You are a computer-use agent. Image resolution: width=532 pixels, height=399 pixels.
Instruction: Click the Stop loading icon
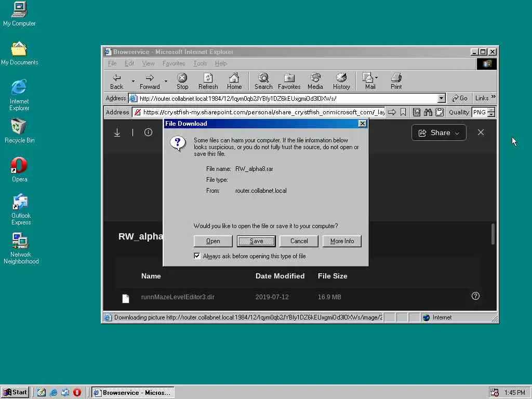(x=182, y=82)
